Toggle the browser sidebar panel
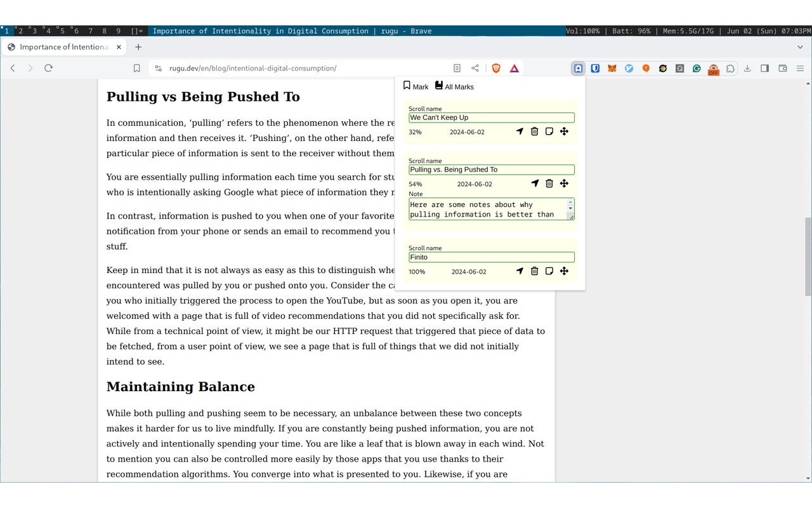Viewport: 812px width, 508px height. 765,69
